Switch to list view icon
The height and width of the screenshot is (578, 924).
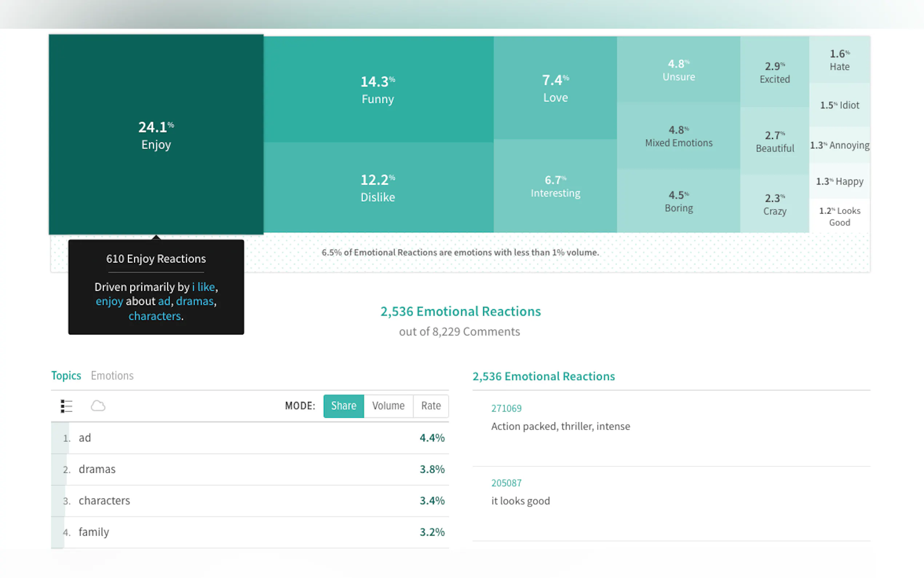tap(66, 405)
